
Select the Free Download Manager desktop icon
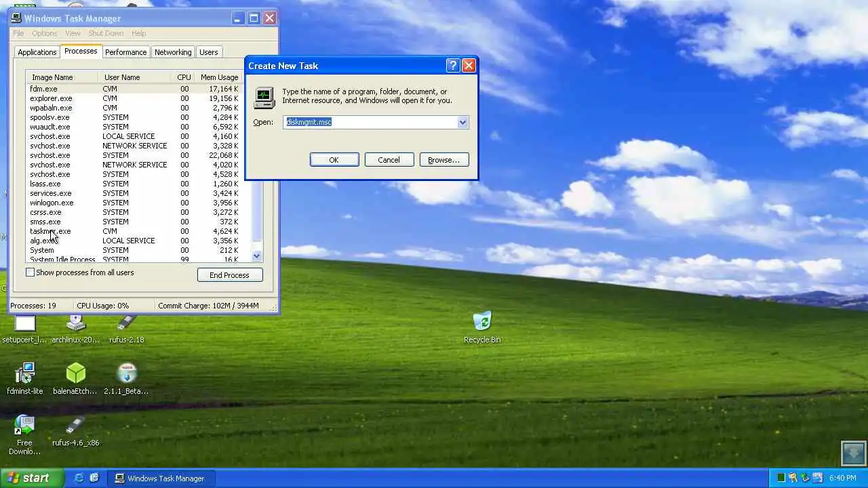coord(24,435)
